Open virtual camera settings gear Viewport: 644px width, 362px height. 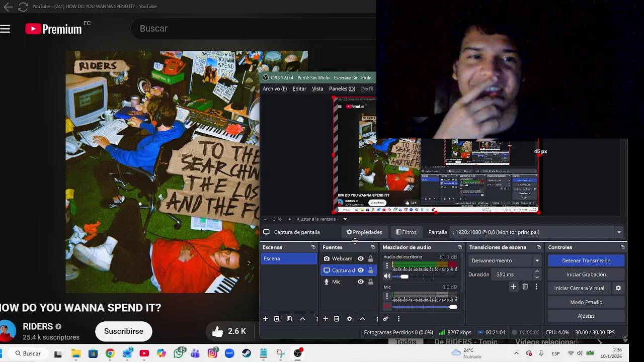[x=618, y=288]
